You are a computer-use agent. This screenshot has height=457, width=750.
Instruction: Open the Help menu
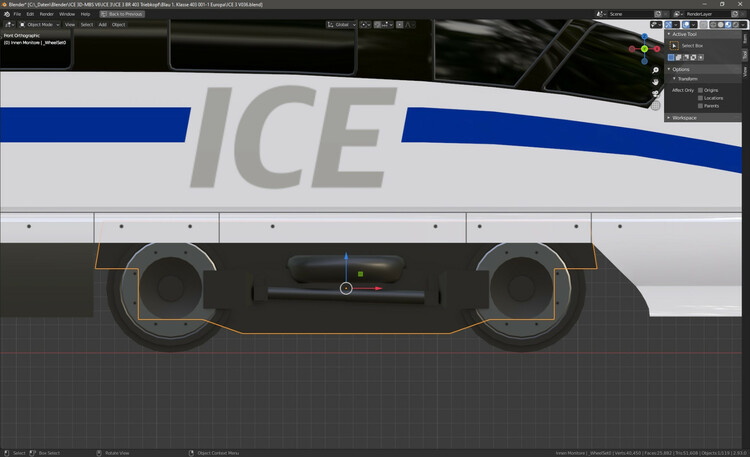(85, 14)
